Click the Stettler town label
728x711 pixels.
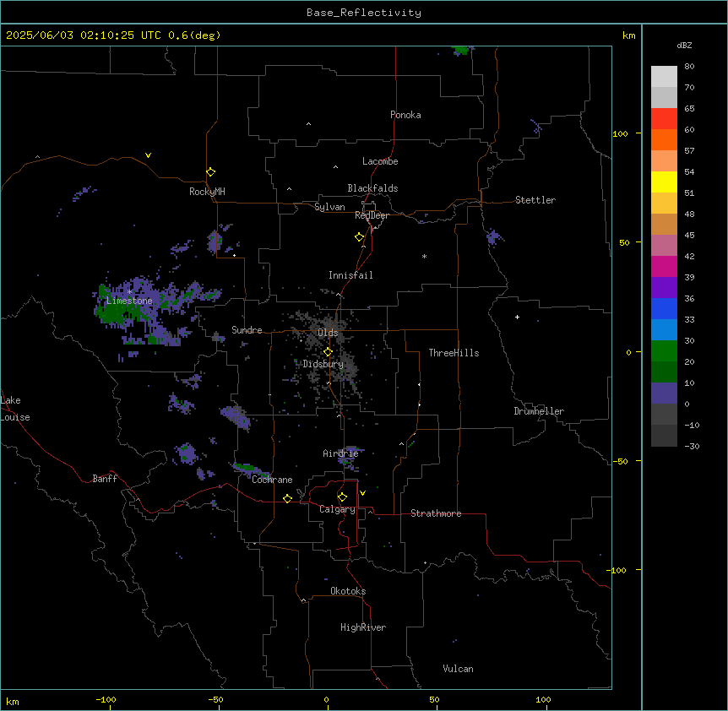click(535, 200)
